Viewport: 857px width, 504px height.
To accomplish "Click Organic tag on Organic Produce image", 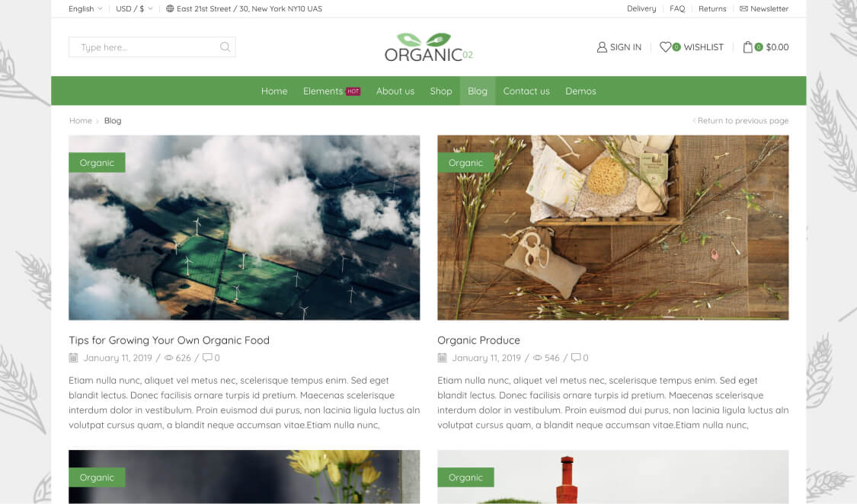I will 465,163.
